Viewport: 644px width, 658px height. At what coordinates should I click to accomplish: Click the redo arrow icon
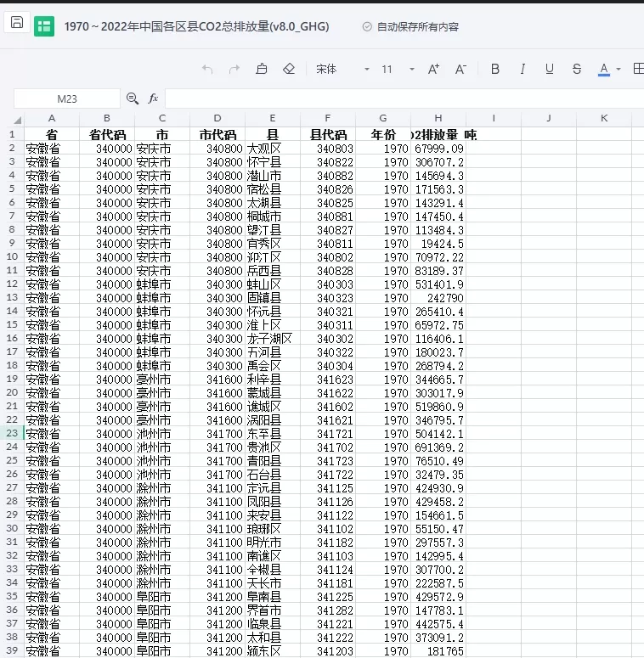pos(234,70)
